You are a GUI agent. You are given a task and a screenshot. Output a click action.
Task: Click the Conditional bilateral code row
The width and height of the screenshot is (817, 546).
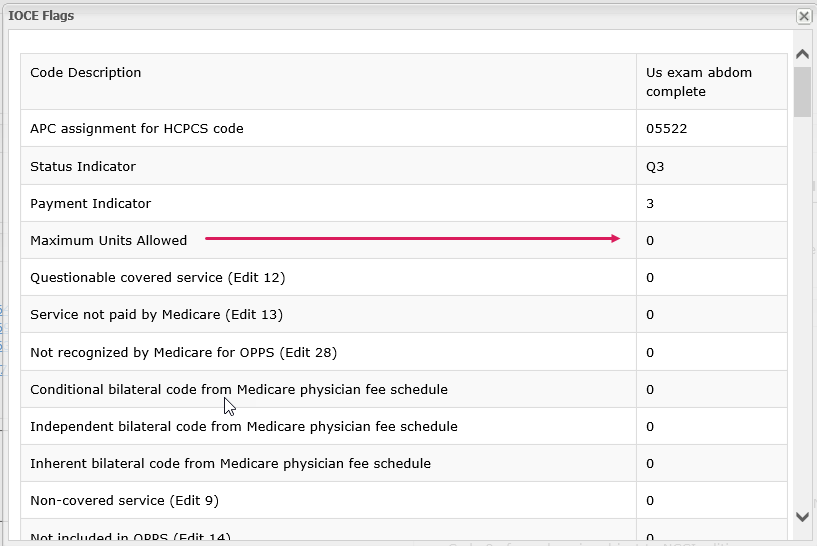[x=239, y=389]
